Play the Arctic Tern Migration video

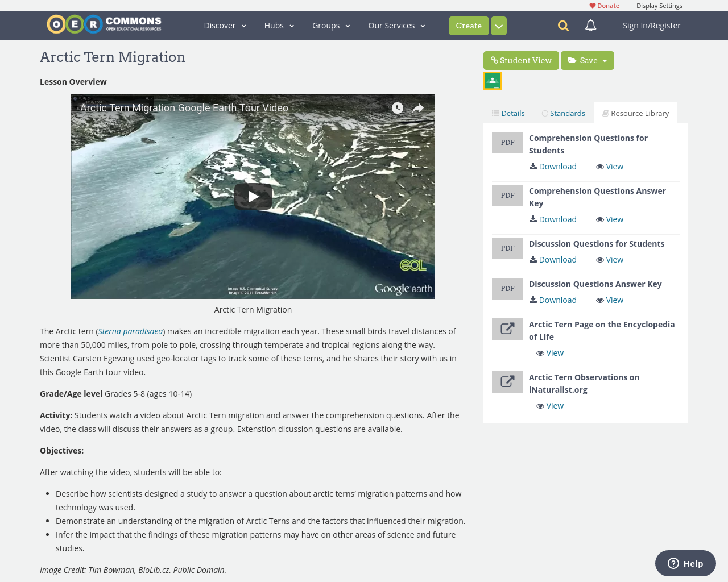[253, 196]
